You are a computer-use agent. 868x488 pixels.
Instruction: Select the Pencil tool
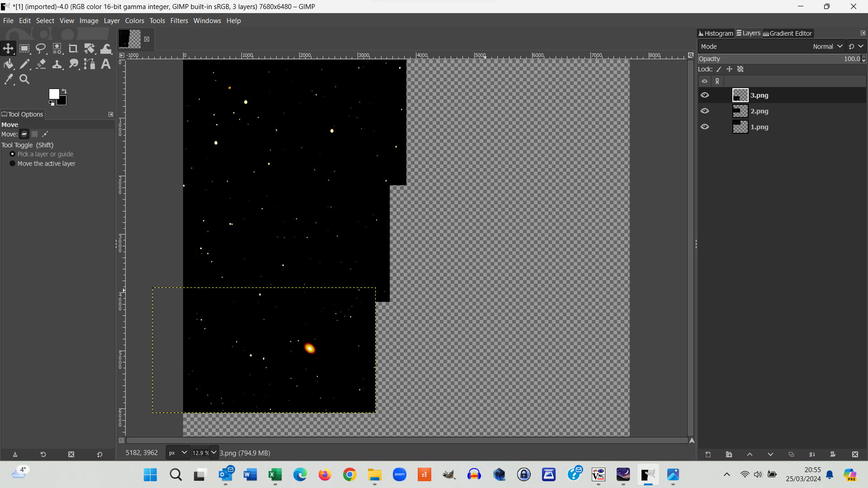pyautogui.click(x=24, y=64)
